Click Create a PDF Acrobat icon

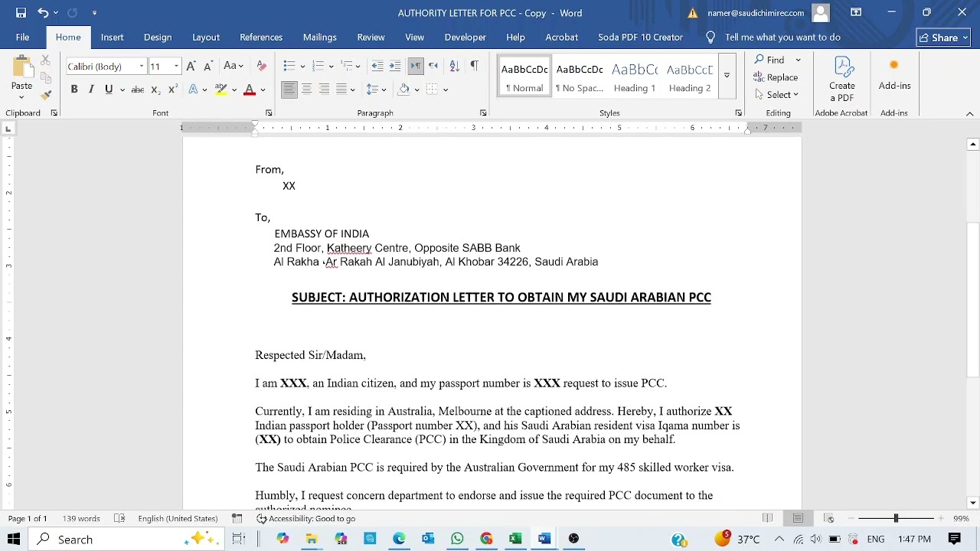pos(841,80)
